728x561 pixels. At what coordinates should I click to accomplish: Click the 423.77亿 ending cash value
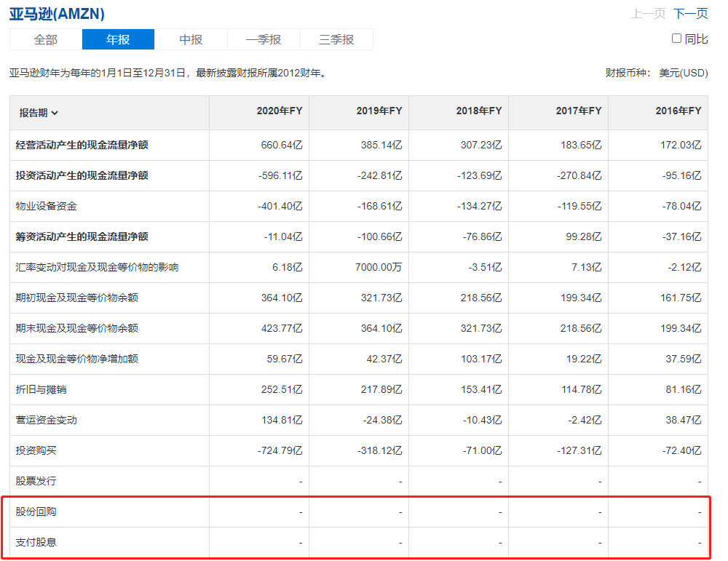coord(281,329)
